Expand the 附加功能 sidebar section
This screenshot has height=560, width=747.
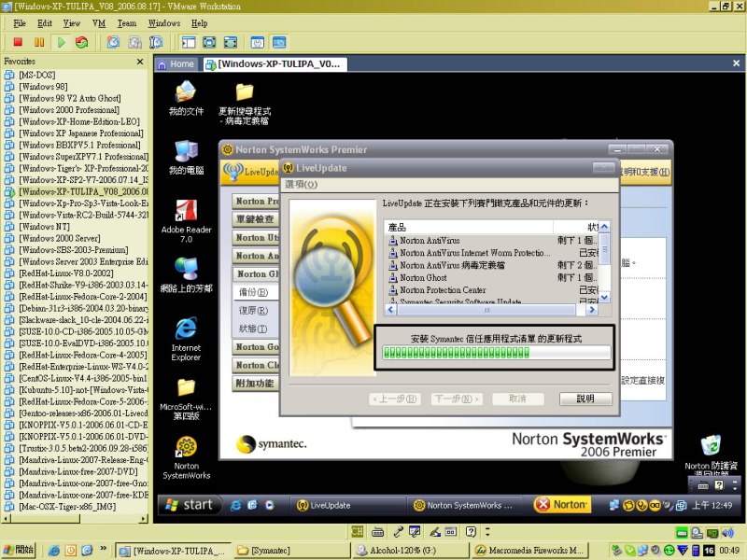point(256,384)
